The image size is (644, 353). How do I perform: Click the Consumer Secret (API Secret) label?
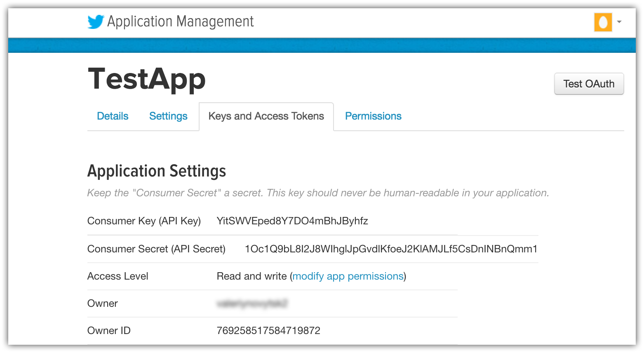pos(156,249)
